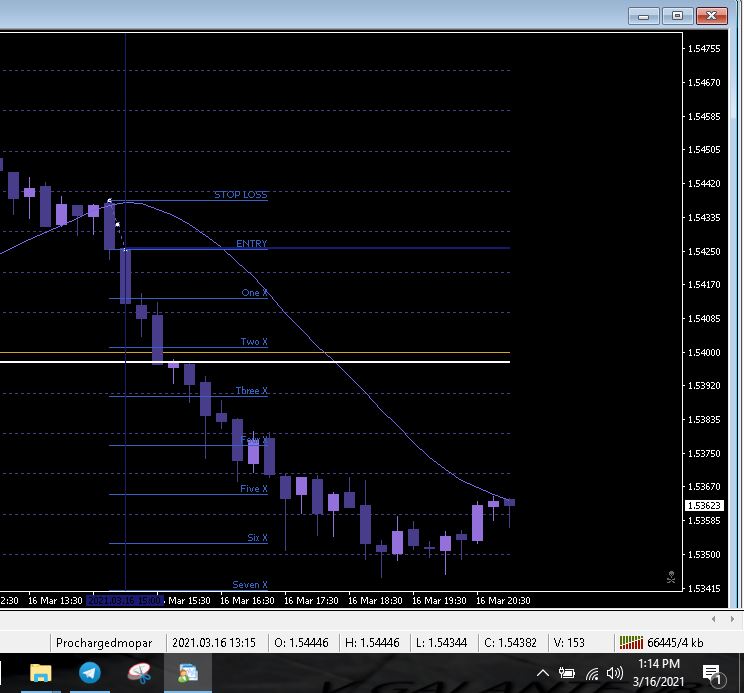
Task: Click the connection status 66445/4 kb indicator
Action: (661, 643)
